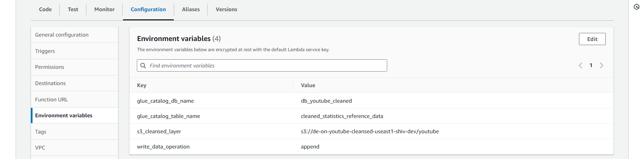Open Permissions in the sidebar
The height and width of the screenshot is (159, 644).
(49, 67)
